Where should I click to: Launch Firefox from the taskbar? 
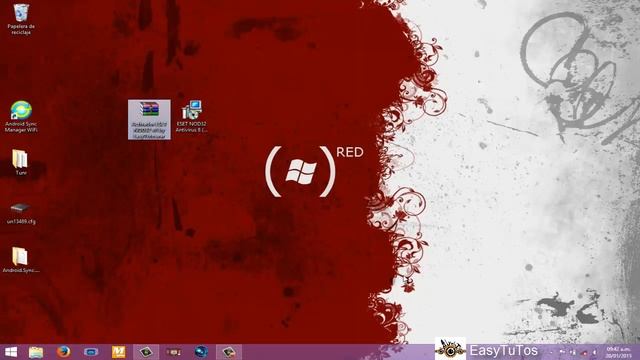[x=63, y=352]
